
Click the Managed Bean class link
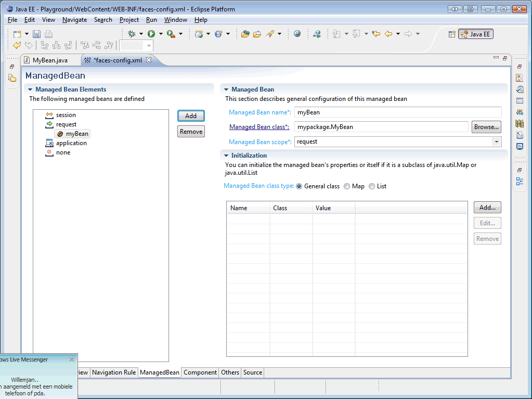coord(259,127)
